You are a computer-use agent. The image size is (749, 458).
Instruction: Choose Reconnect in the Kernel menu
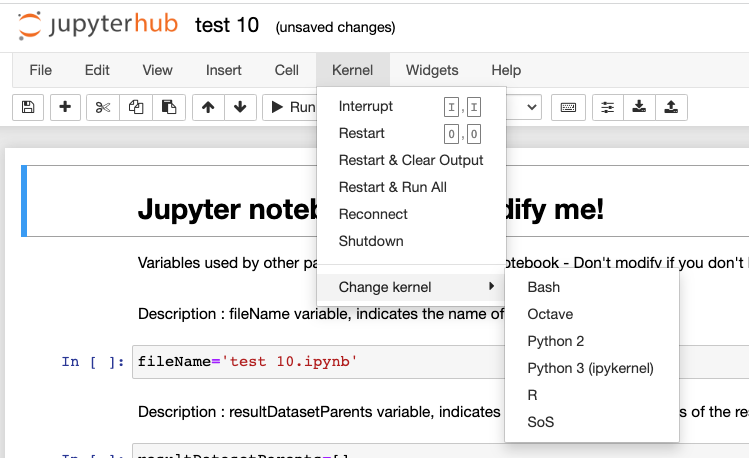coord(411,214)
